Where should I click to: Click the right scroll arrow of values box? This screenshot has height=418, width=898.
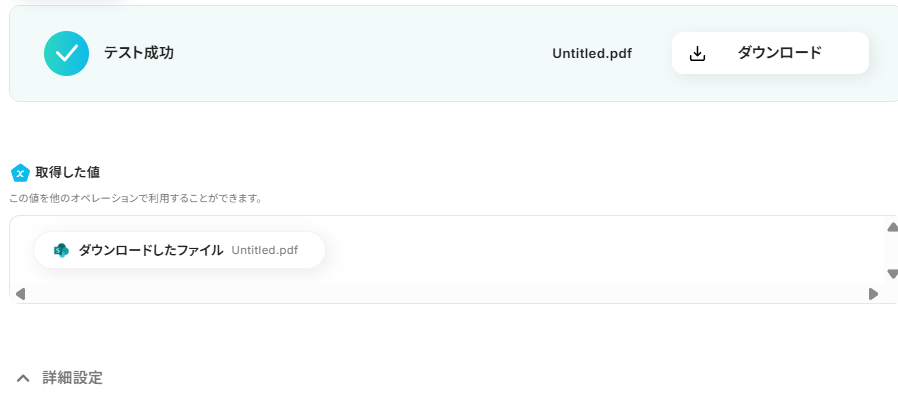(873, 294)
